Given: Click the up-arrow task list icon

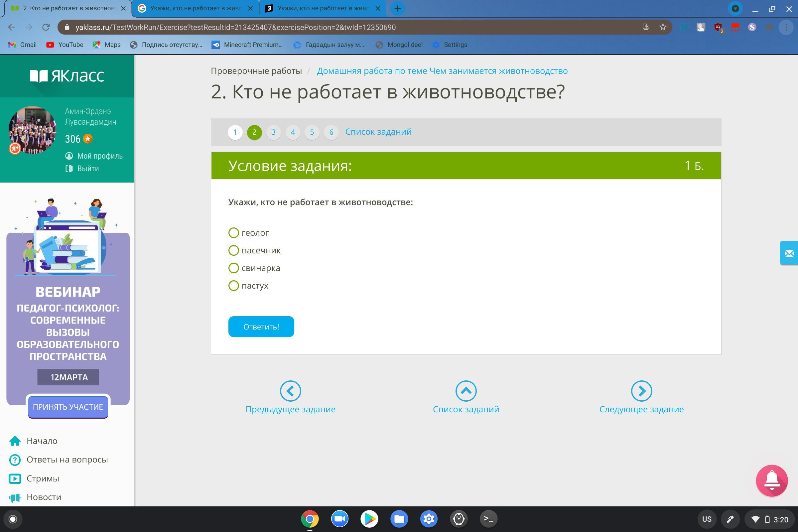Looking at the screenshot, I should 466,391.
